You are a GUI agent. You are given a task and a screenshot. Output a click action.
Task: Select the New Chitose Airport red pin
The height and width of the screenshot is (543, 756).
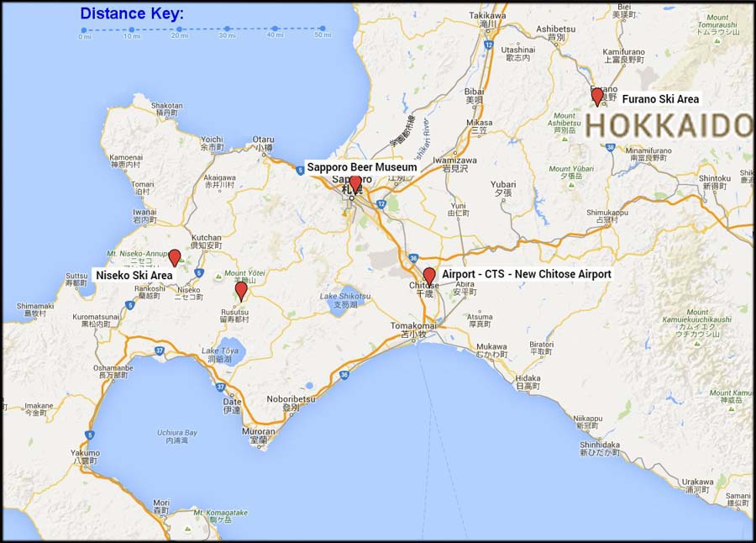tap(429, 277)
